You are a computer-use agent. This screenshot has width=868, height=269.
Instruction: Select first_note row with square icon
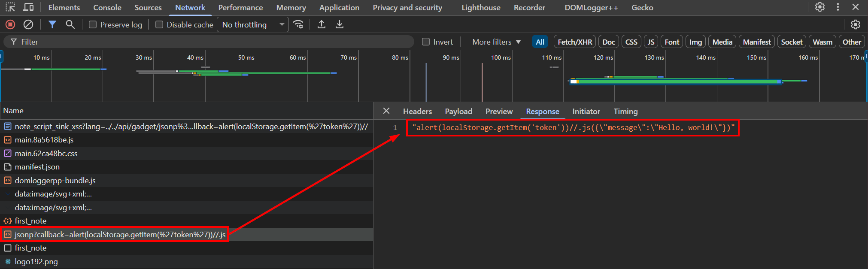[186, 248]
